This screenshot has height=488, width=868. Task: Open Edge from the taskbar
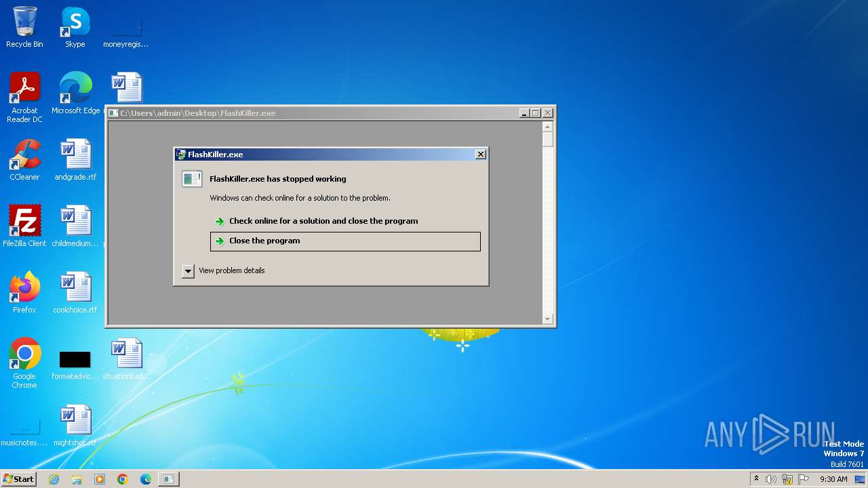pyautogui.click(x=145, y=479)
